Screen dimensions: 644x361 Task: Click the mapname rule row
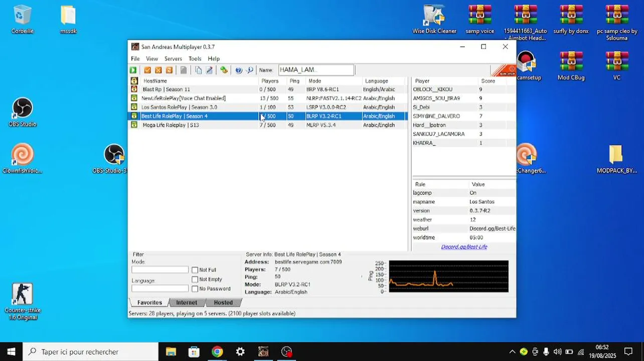(x=463, y=202)
